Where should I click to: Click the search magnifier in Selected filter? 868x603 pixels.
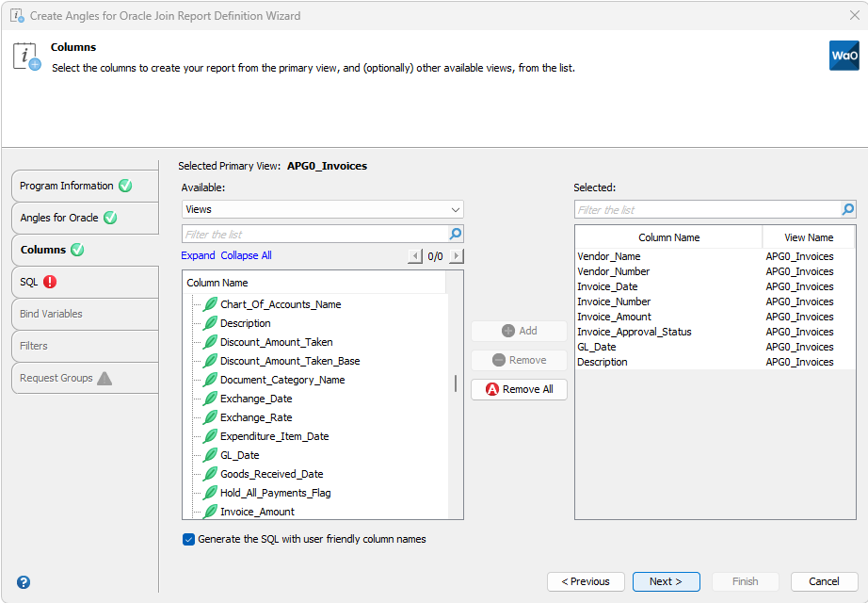(x=847, y=209)
